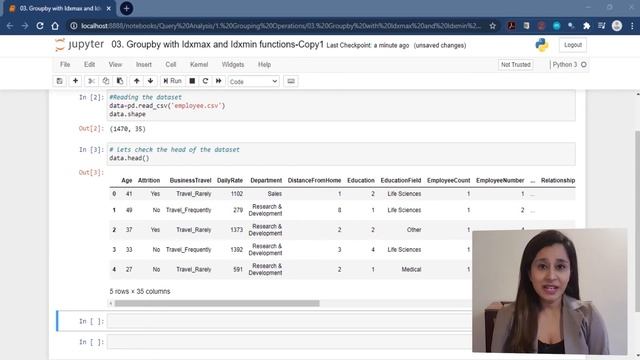
Task: Click the EmployeeNumber column header
Action: [x=500, y=180]
